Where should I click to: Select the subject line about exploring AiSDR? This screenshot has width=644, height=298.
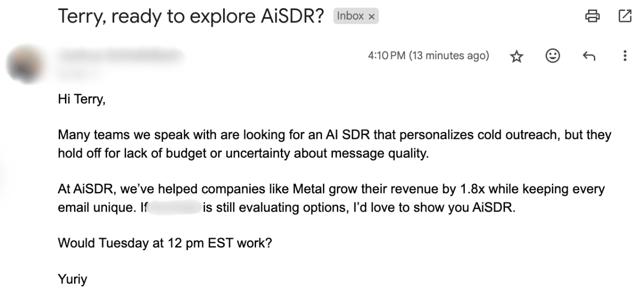point(191,16)
